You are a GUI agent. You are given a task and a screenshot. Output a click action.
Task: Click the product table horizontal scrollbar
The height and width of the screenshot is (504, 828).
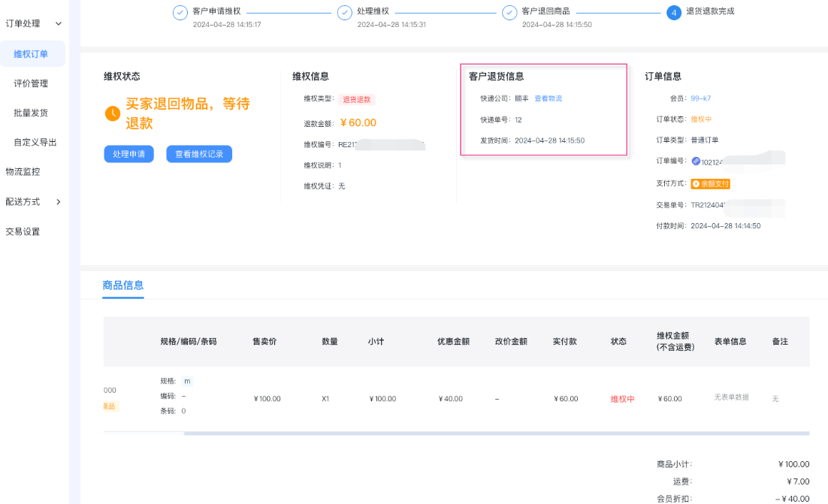point(496,433)
